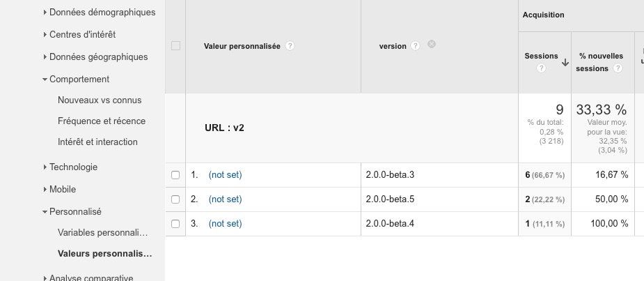
Task: Tick checkbox for the 2.0.0-beta.4 row
Action: pos(175,224)
